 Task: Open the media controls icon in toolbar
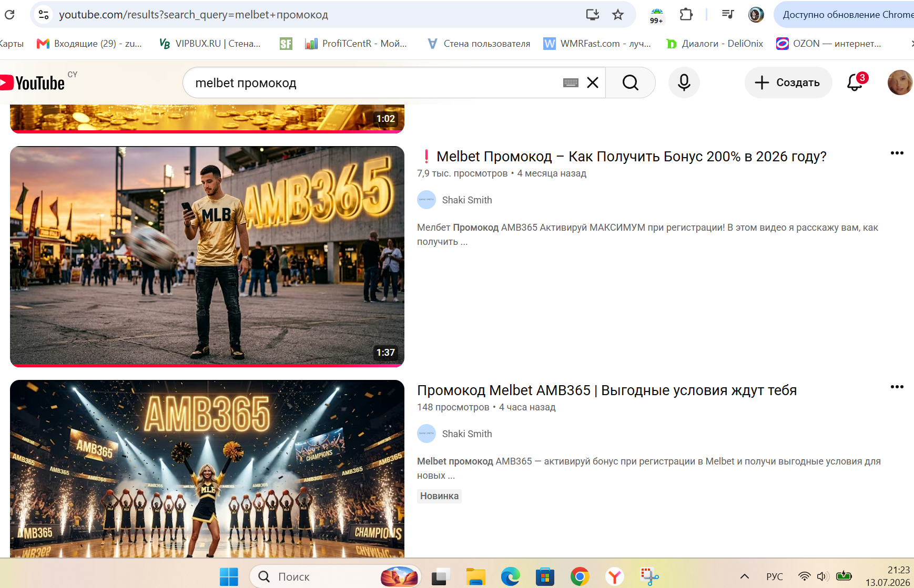[x=728, y=15]
